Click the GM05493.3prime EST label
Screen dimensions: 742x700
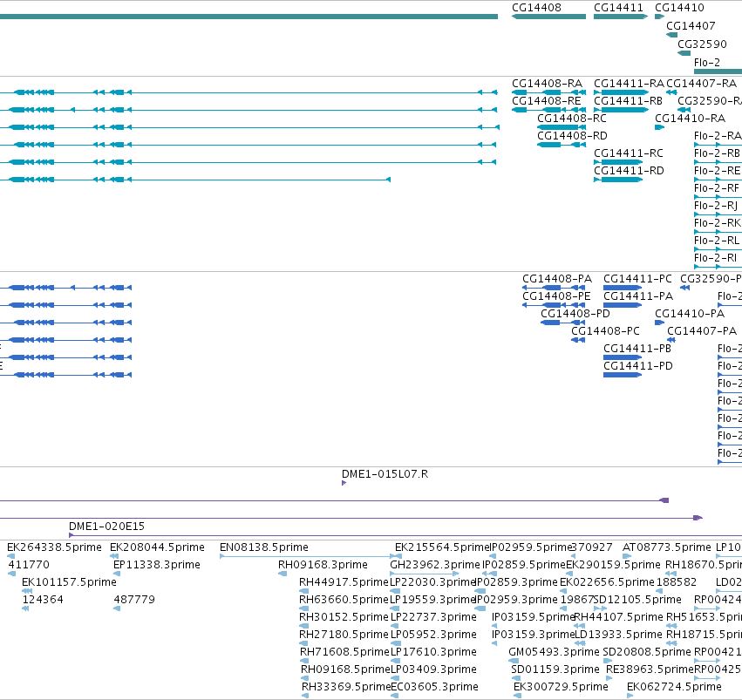pos(555,652)
